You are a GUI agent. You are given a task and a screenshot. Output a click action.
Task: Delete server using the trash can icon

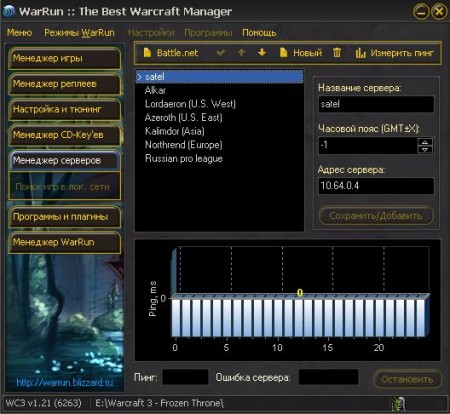point(337,52)
